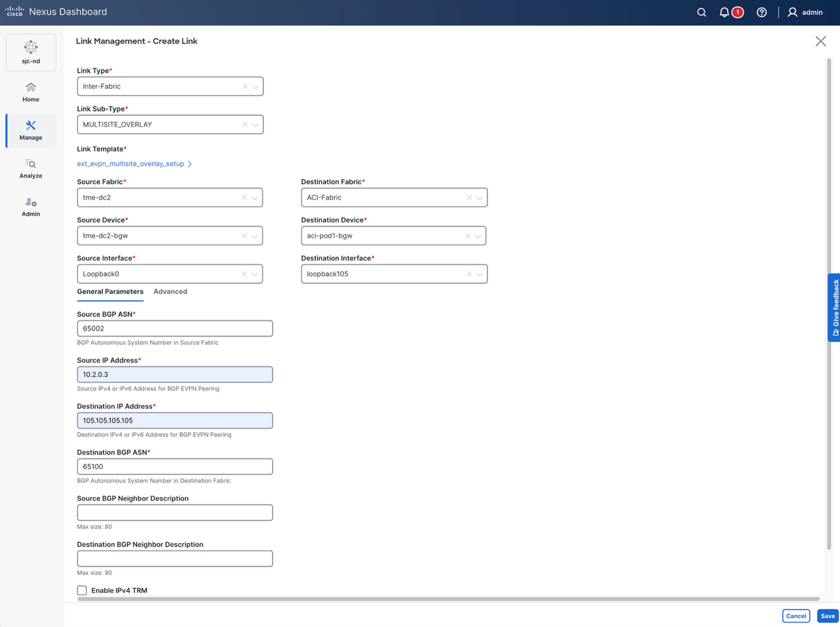Image resolution: width=840 pixels, height=627 pixels.
Task: Clear the Source Interface selection
Action: click(x=244, y=274)
